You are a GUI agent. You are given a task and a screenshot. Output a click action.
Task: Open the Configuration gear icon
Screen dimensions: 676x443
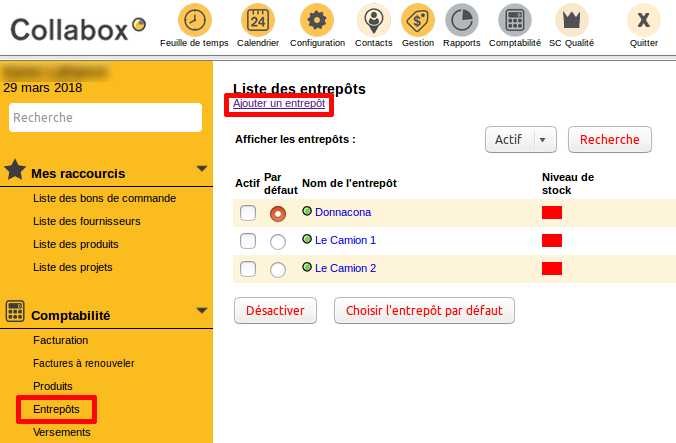tap(317, 20)
